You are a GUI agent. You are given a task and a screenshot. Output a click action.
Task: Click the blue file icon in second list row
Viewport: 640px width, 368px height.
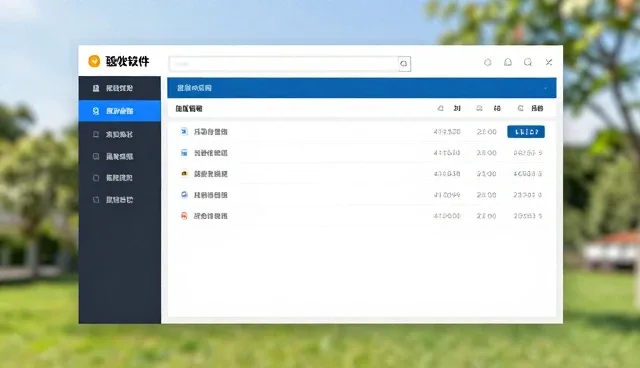point(184,153)
